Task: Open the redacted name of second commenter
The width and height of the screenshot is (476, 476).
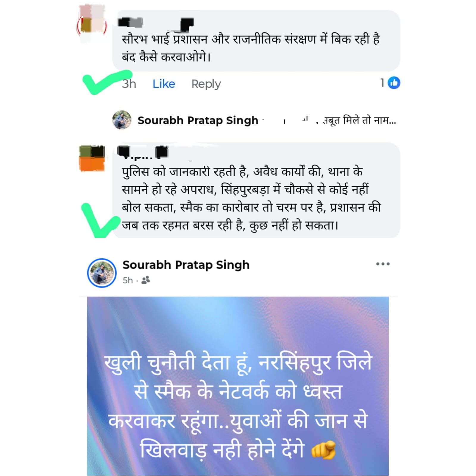Action: [143, 152]
